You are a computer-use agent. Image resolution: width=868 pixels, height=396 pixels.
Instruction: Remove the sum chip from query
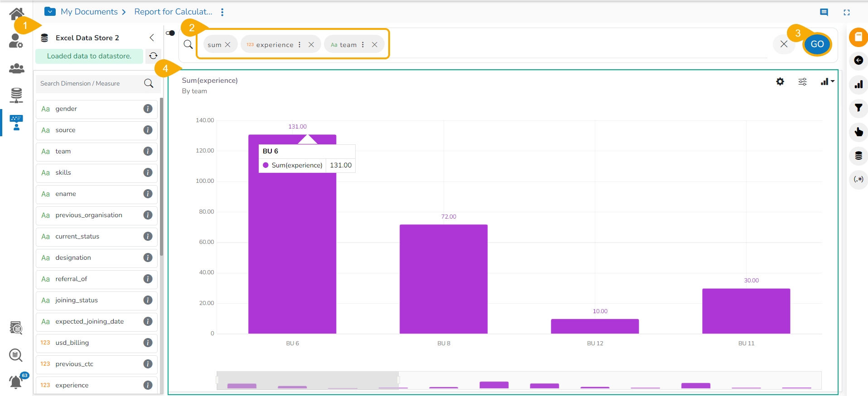tap(228, 44)
